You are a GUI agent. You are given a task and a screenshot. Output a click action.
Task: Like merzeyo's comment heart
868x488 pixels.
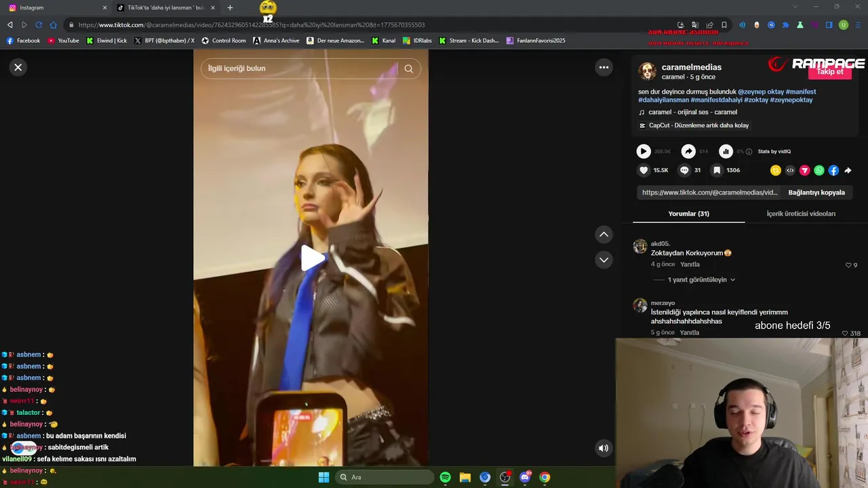[845, 333]
